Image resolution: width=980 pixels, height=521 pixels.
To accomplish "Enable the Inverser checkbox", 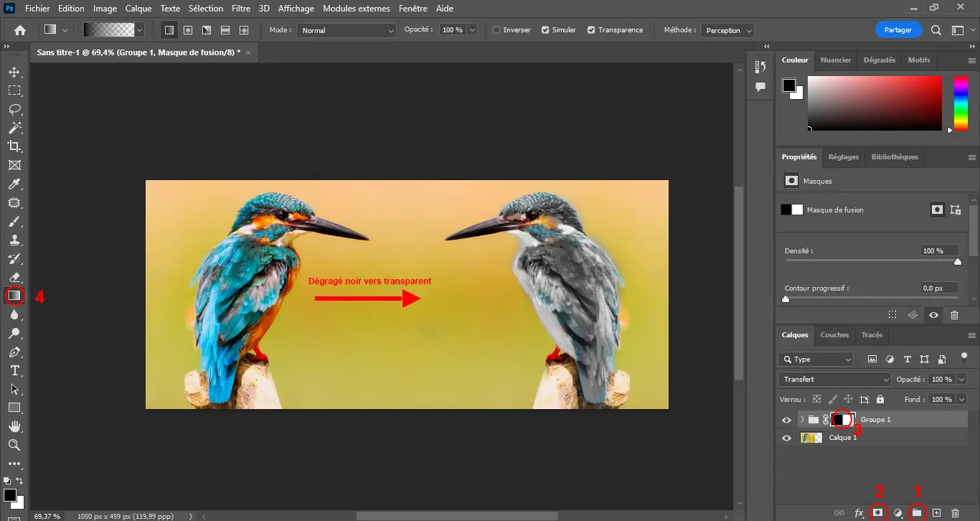I will (x=496, y=30).
